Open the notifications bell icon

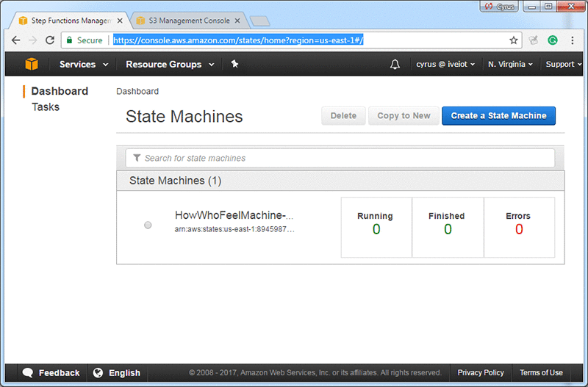tap(395, 65)
